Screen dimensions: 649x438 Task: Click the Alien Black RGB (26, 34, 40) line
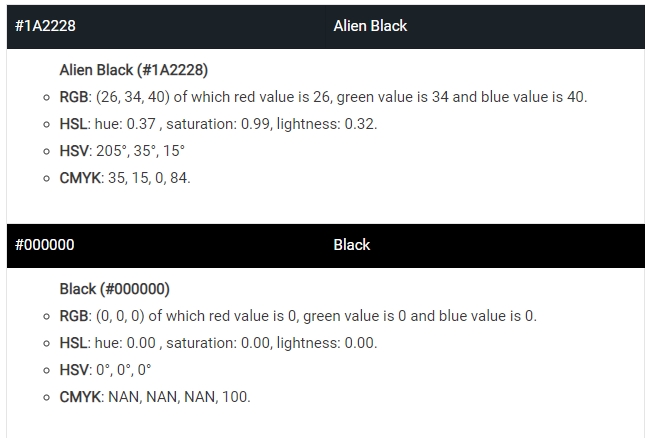[x=323, y=97]
